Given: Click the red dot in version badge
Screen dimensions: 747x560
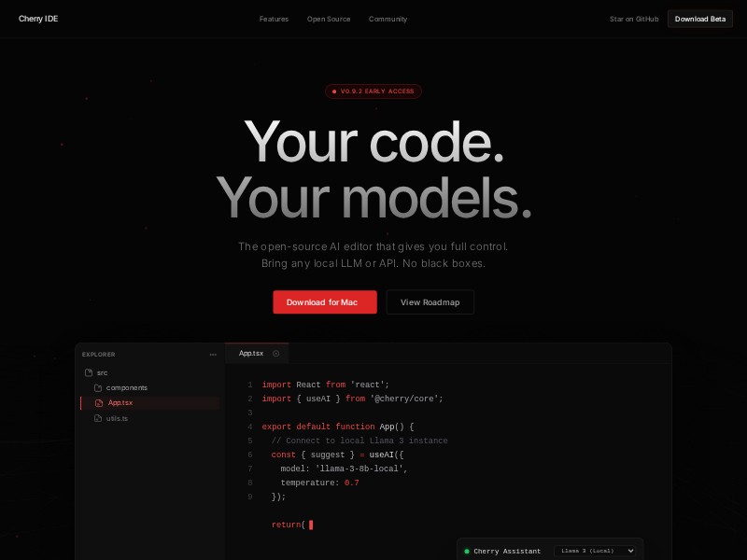Looking at the screenshot, I should [x=334, y=91].
